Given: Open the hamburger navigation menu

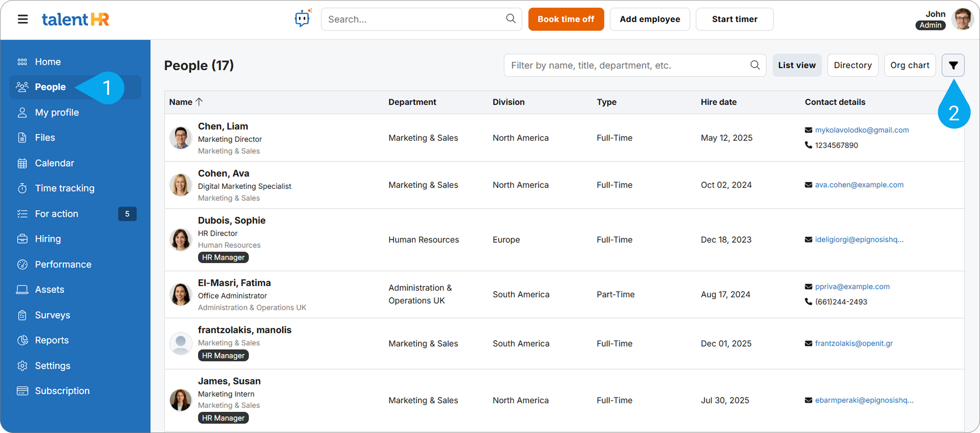Looking at the screenshot, I should pos(23,19).
